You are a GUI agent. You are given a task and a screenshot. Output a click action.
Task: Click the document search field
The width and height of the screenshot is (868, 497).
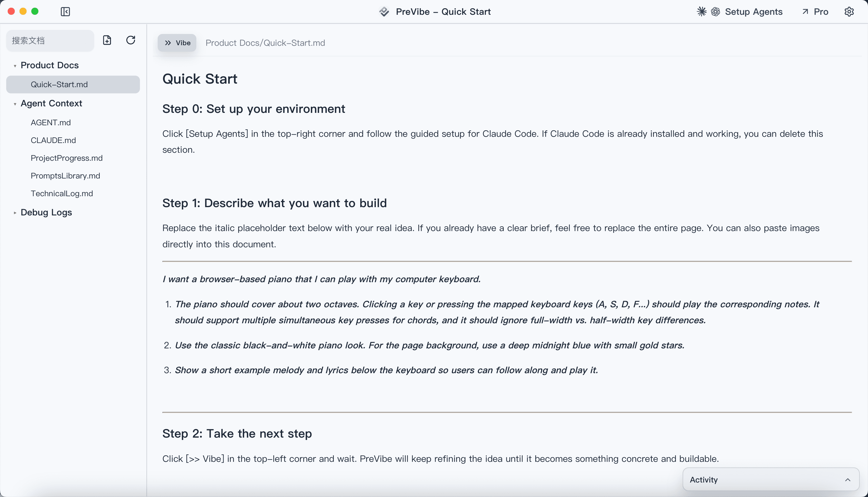(50, 40)
